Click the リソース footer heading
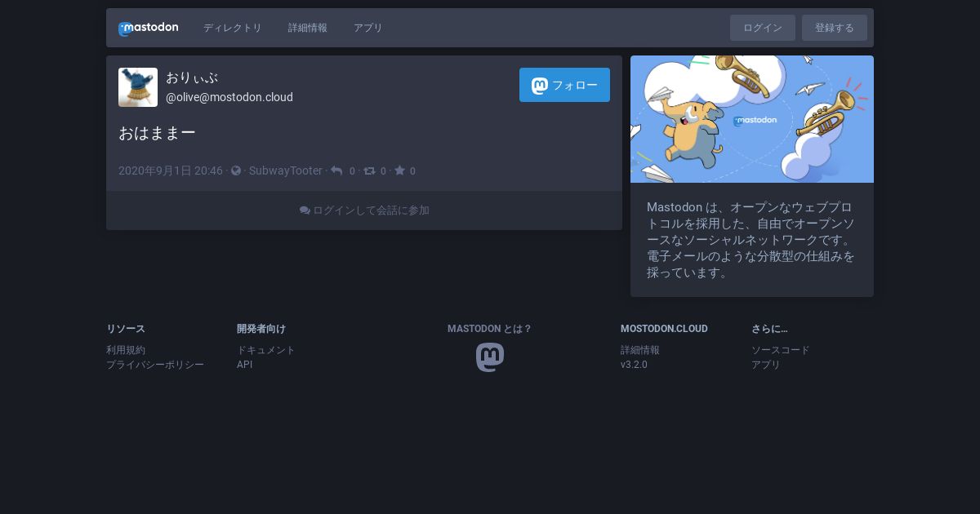The image size is (980, 514). (126, 329)
